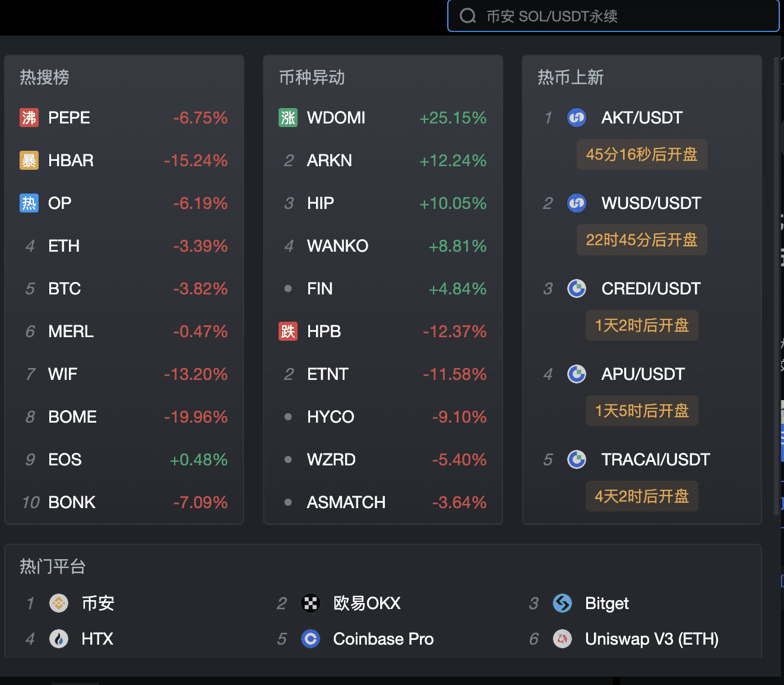
Task: Select the ETNT row
Action: [x=383, y=374]
